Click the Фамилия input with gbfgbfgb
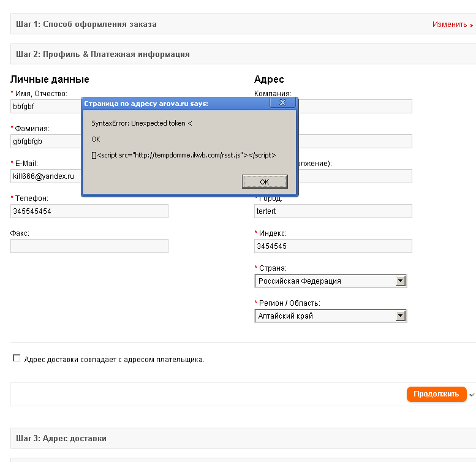Viewport: 476px width, 462px height. click(x=46, y=141)
